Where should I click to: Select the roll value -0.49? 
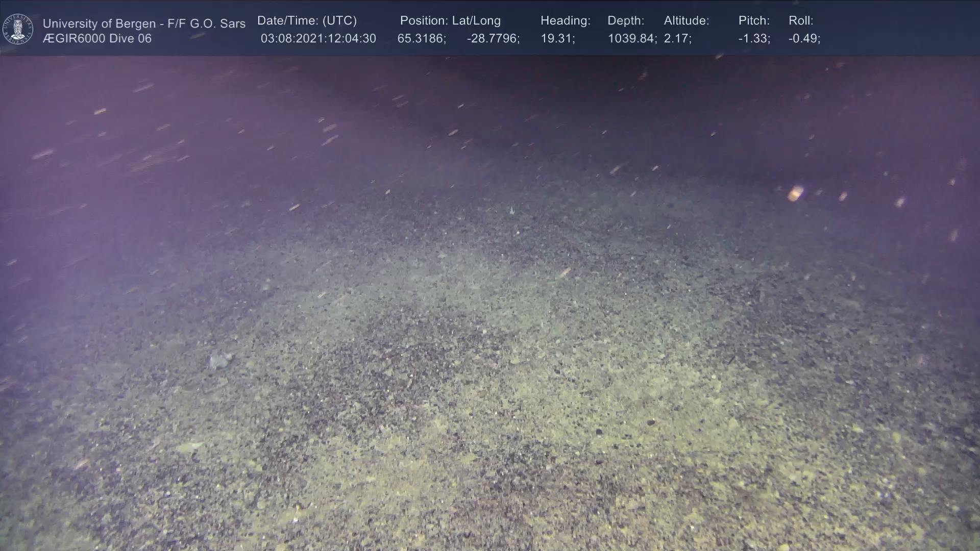pyautogui.click(x=804, y=39)
